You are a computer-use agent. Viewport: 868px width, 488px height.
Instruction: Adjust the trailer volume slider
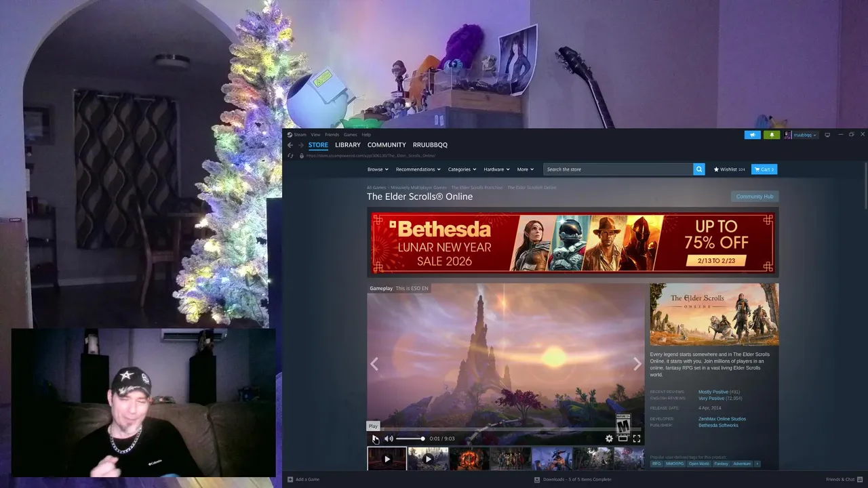tap(410, 439)
